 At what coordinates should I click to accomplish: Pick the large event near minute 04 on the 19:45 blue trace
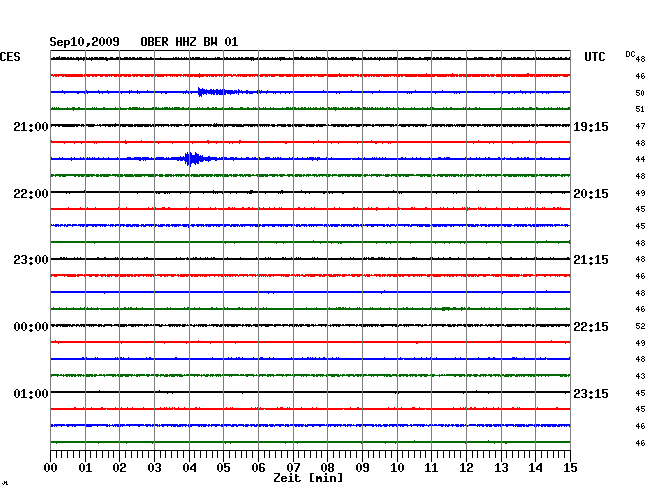pyautogui.click(x=195, y=159)
